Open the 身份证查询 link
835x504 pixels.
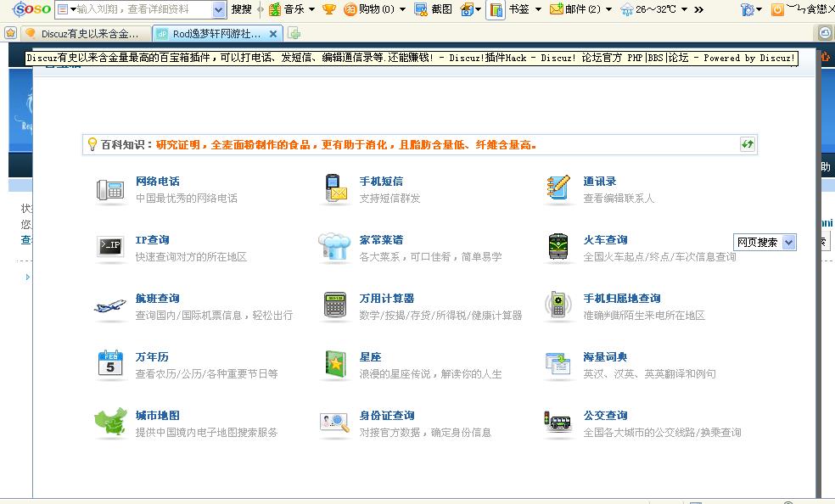387,416
